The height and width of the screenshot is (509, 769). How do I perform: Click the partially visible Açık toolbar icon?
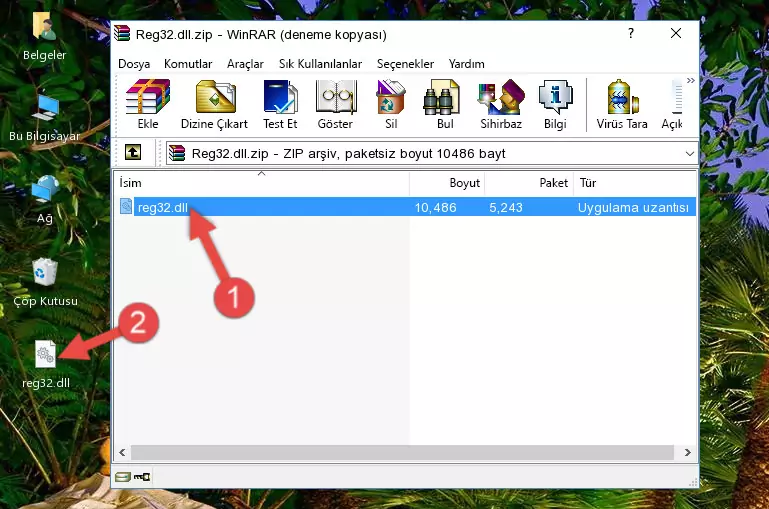click(672, 104)
